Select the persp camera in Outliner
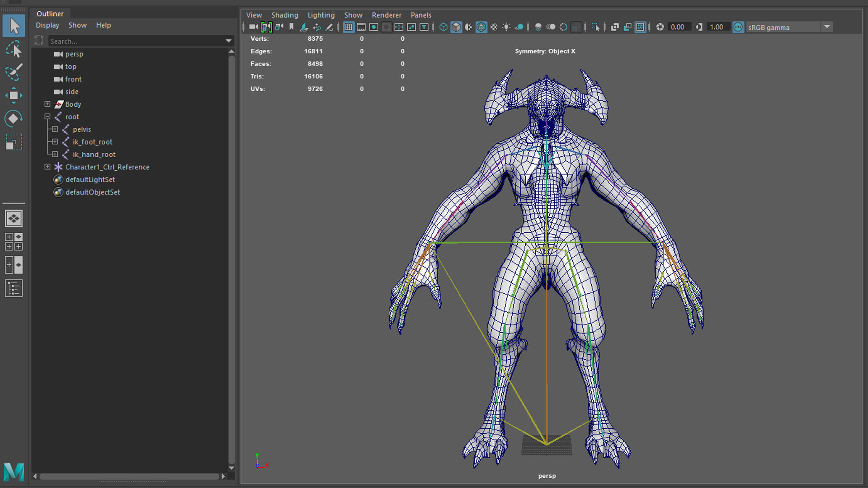This screenshot has width=868, height=488. pyautogui.click(x=74, y=54)
